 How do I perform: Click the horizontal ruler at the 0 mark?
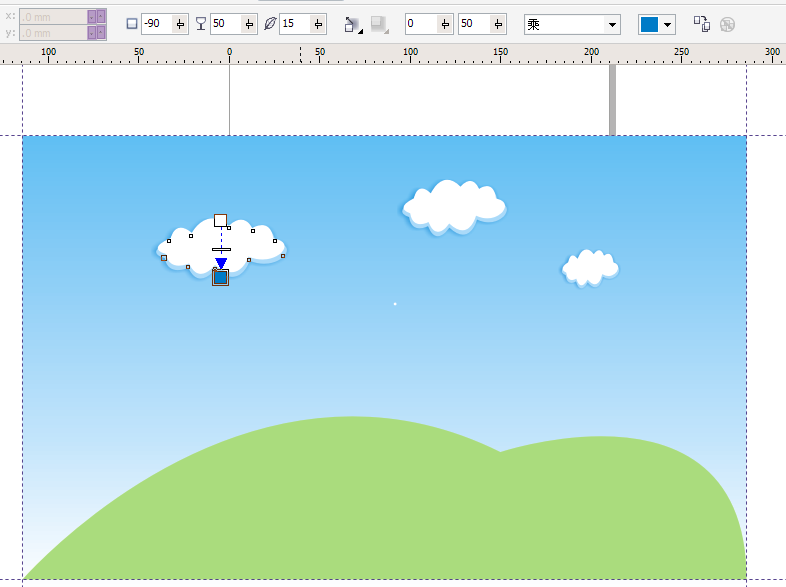point(229,53)
